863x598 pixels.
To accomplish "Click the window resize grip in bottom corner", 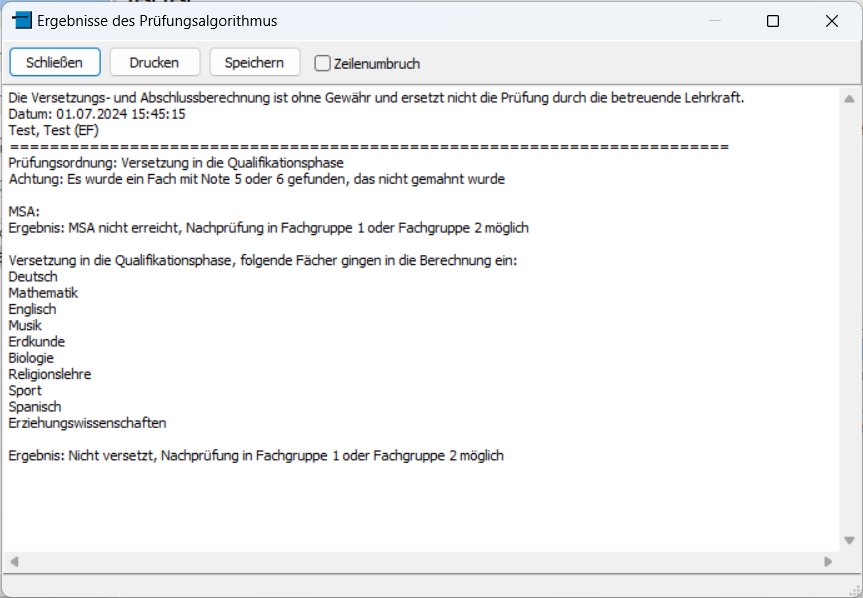I will [855, 590].
